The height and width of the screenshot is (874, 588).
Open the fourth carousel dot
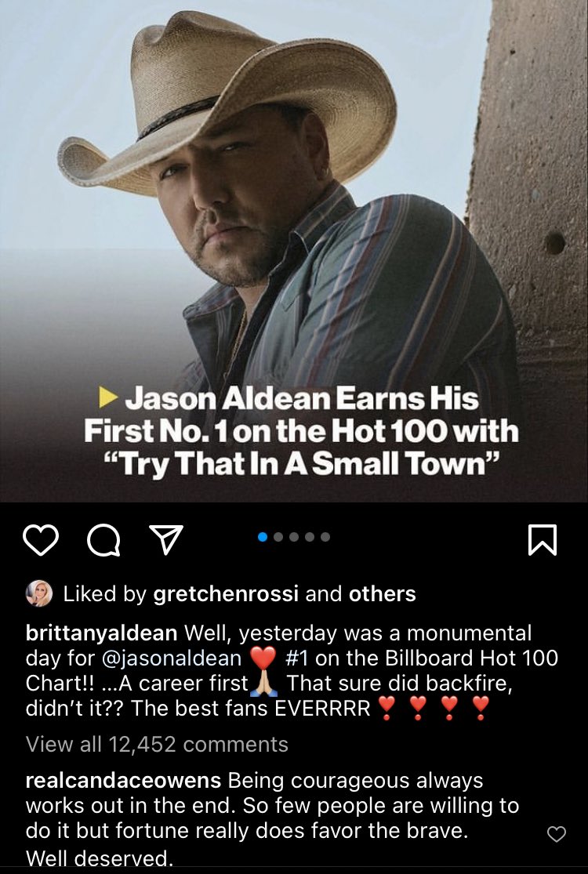point(310,537)
